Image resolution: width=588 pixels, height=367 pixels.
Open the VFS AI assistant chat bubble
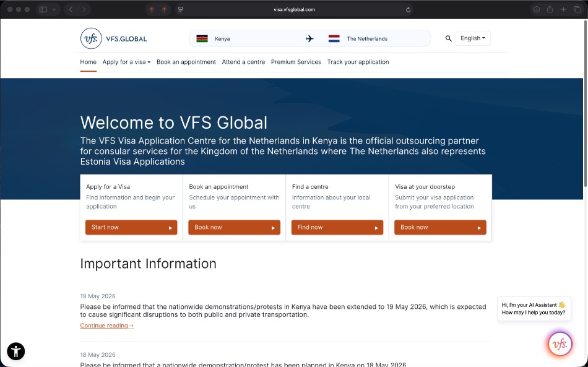(560, 343)
